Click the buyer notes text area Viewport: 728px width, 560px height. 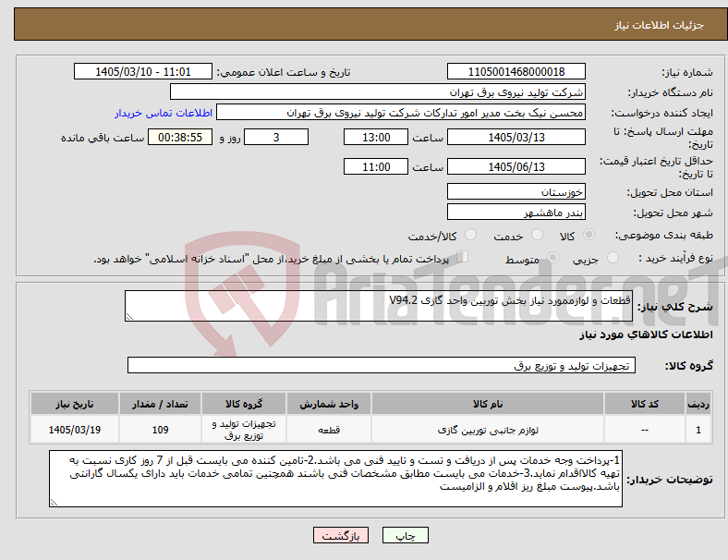[x=335, y=479]
